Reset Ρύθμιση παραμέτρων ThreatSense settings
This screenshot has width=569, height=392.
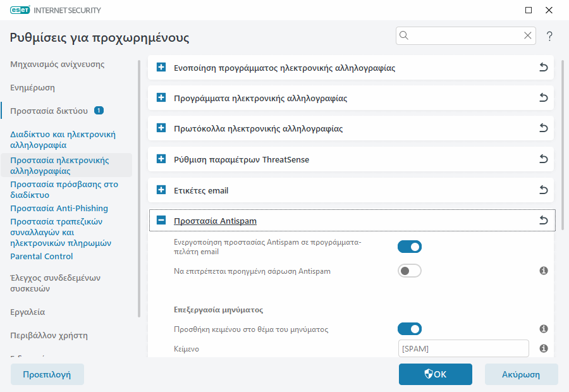coord(543,159)
